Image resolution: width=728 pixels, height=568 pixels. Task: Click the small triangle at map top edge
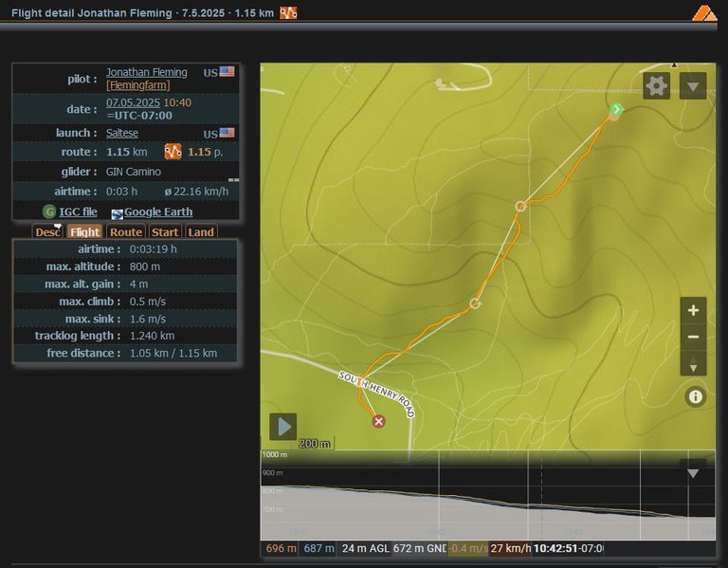click(x=674, y=65)
